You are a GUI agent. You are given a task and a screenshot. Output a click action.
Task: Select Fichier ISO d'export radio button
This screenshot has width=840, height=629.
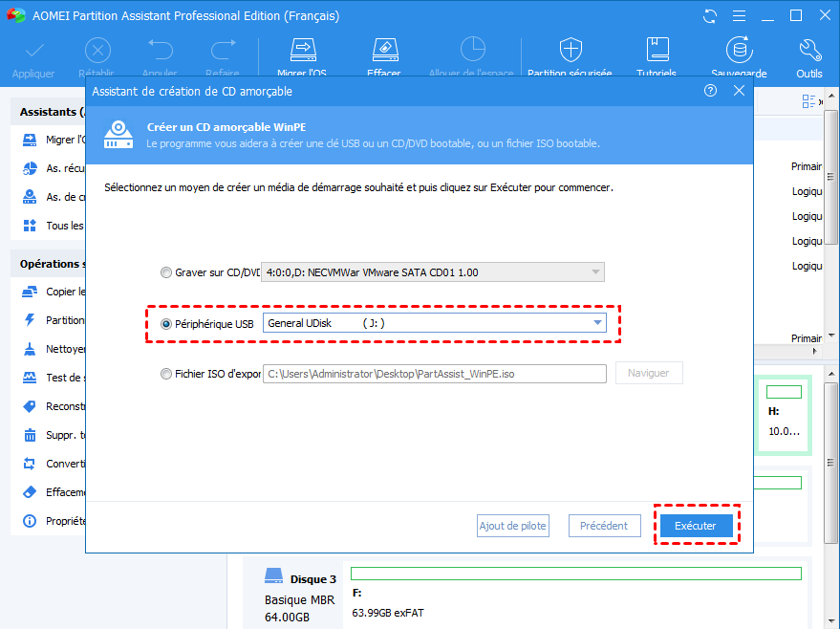point(166,374)
